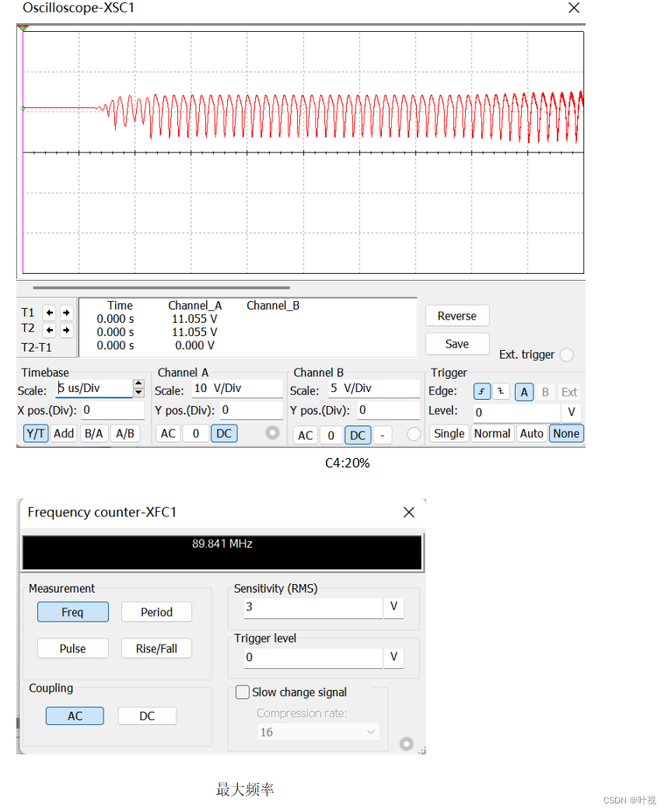Screen dimensions: 668x812
Task: Select Freq measurement mode
Action: (72, 612)
